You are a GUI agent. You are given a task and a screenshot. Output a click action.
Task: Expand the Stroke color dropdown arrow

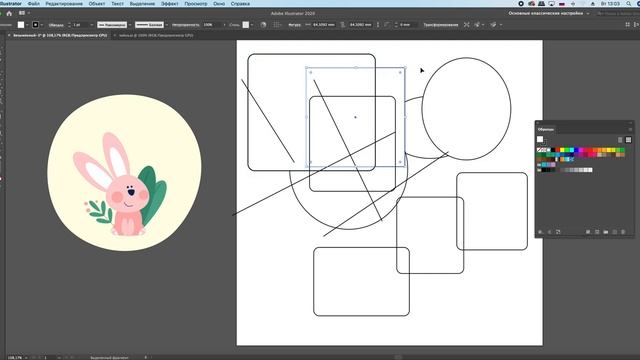[x=42, y=25]
